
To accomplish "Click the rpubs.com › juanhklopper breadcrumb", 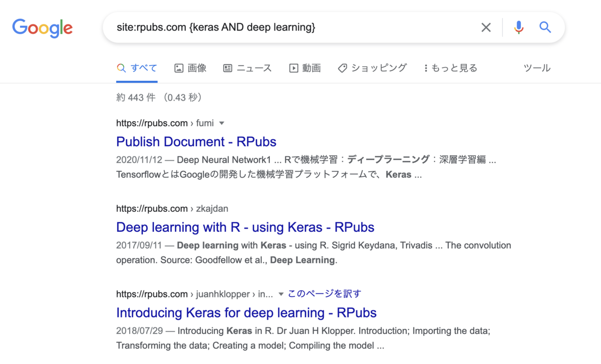I will [x=194, y=294].
